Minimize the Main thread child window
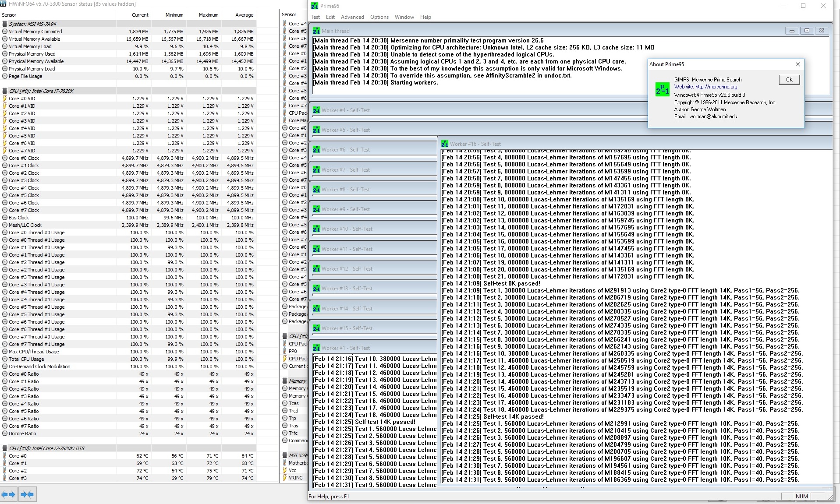Screen dimensions: 840x504 pyautogui.click(x=792, y=31)
